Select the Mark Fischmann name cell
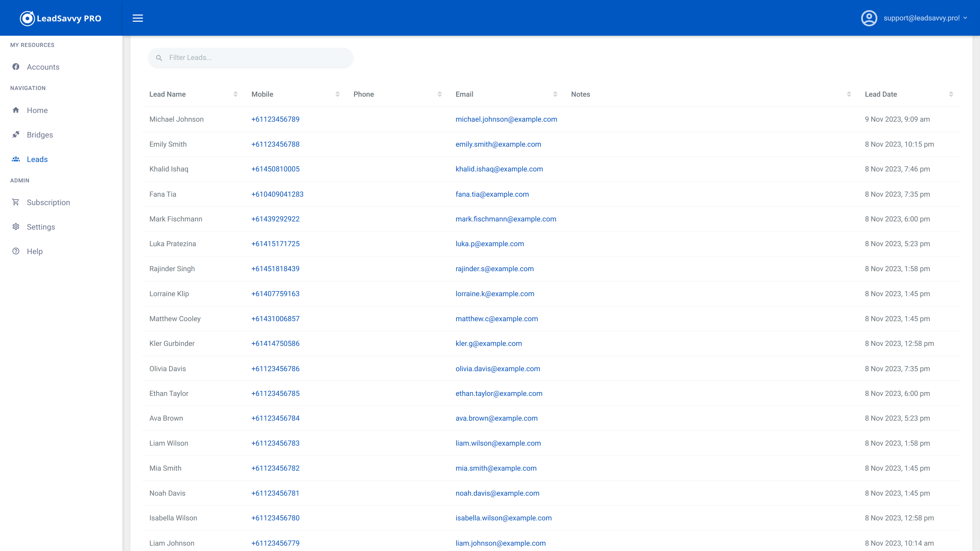 click(x=176, y=219)
